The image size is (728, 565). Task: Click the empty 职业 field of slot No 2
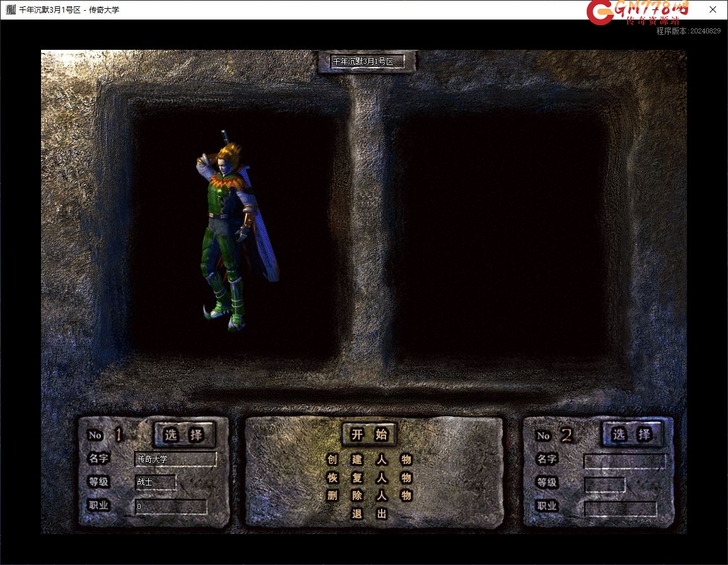620,508
